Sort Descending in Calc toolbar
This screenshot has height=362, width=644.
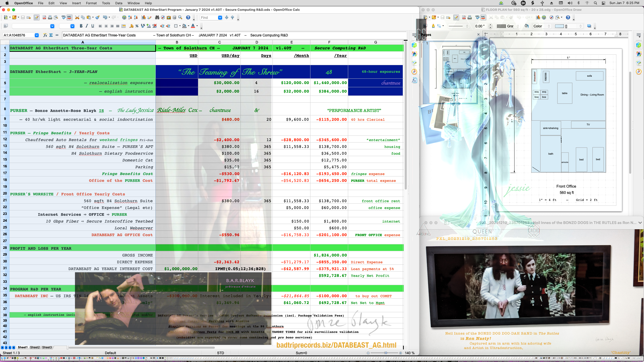click(136, 17)
